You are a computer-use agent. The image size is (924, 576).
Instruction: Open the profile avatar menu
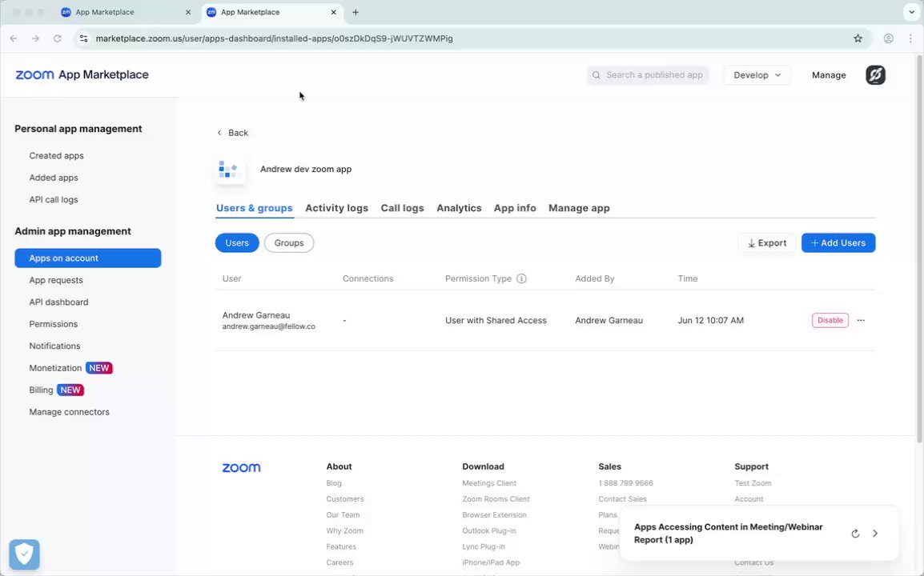tap(875, 74)
